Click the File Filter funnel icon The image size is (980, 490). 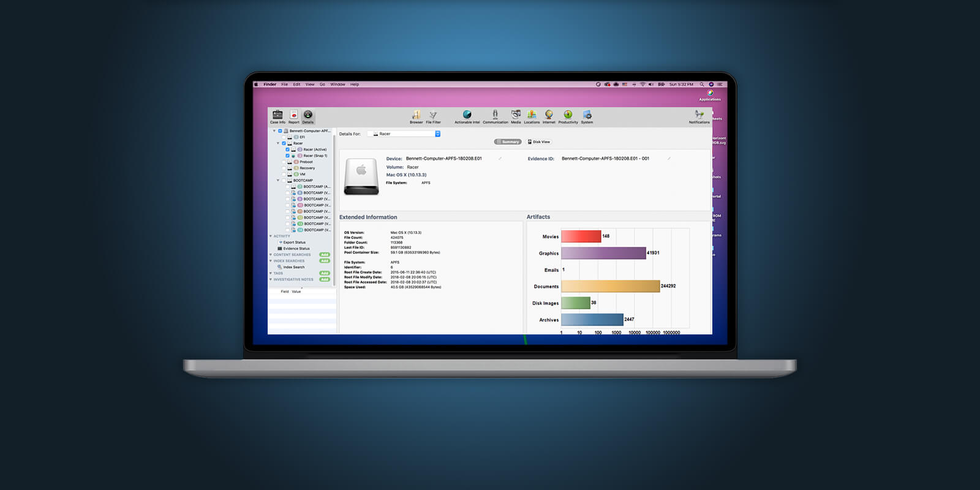tap(433, 116)
